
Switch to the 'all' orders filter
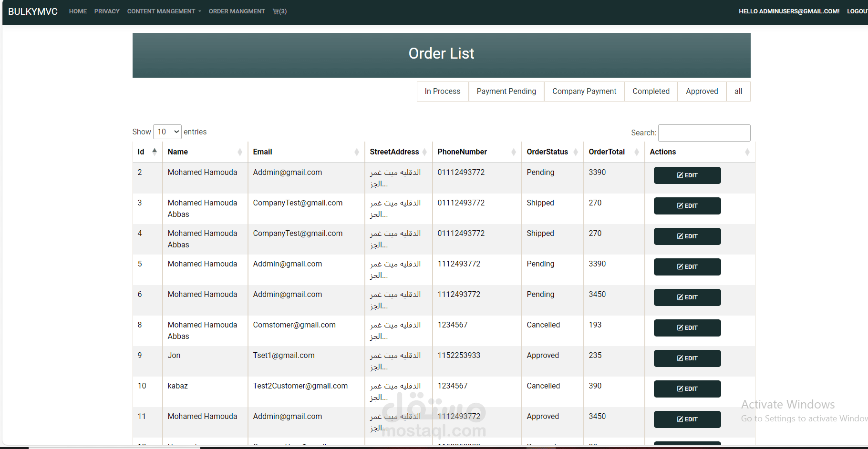click(738, 92)
